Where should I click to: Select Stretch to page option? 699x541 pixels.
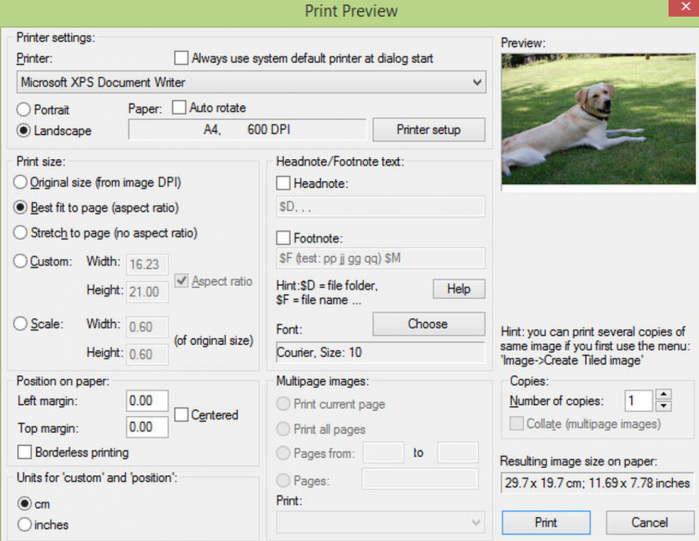21,233
